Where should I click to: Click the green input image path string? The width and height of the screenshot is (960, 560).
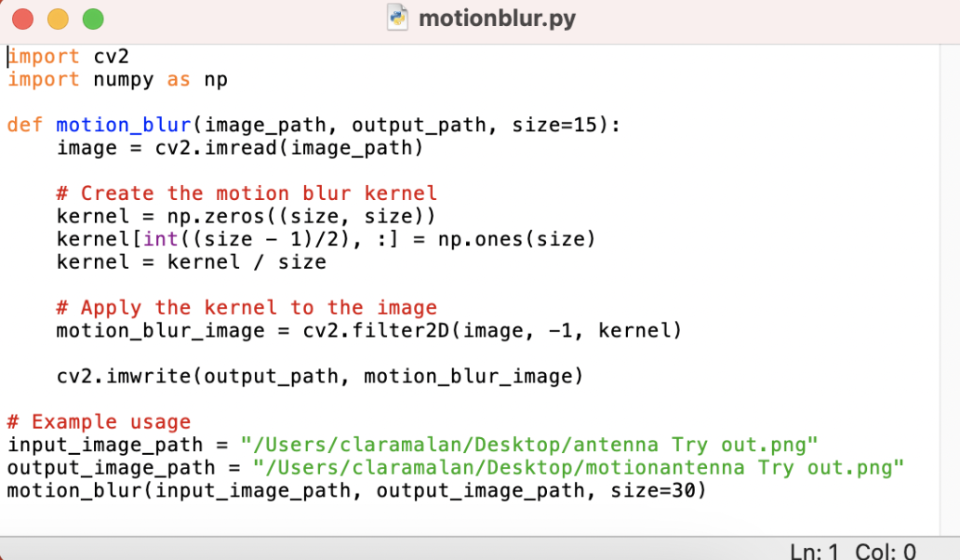click(529, 445)
